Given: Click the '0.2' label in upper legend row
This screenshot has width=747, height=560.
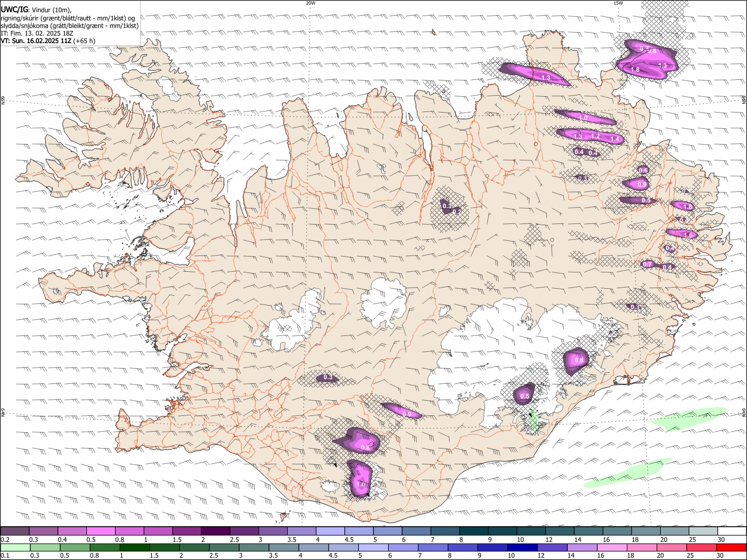Looking at the screenshot, I should [5, 540].
